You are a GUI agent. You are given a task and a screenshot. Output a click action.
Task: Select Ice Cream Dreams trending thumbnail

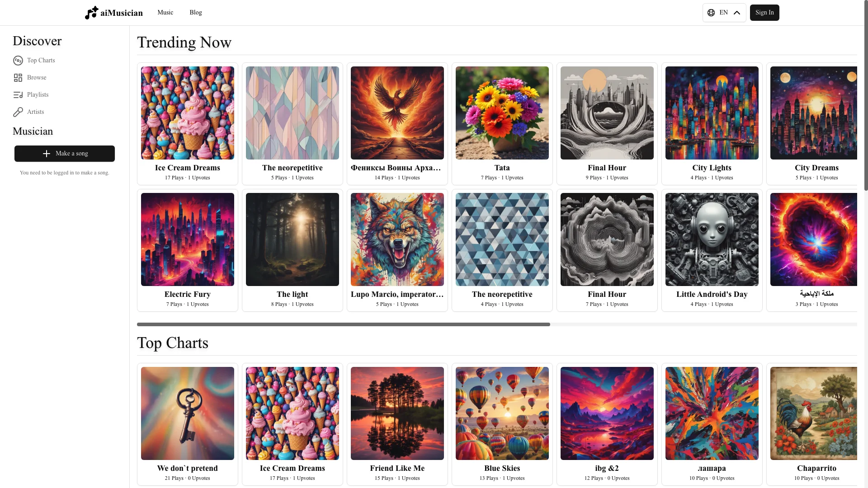click(187, 113)
